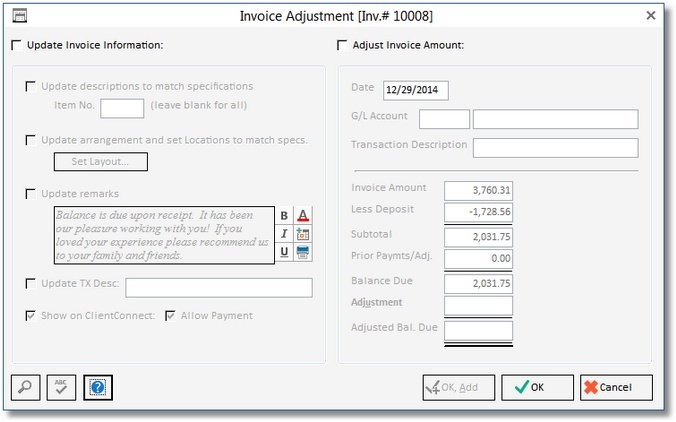
Task: Open help with the question mark button
Action: 98,387
